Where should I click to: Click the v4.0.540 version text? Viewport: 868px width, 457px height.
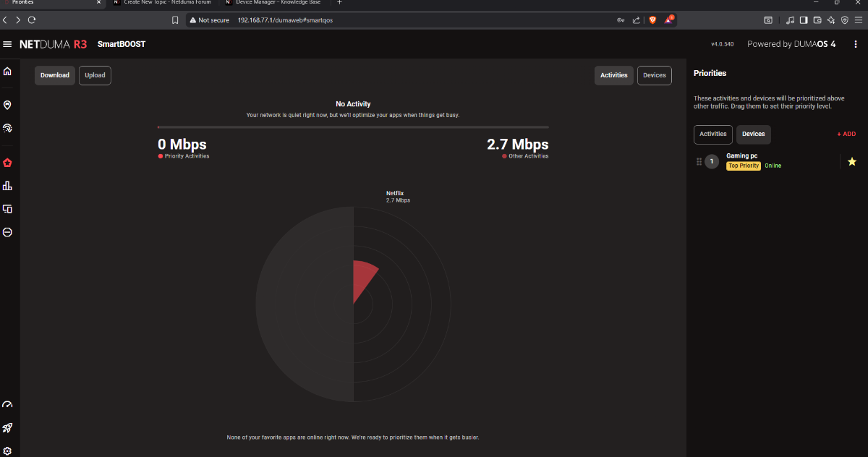pos(722,44)
